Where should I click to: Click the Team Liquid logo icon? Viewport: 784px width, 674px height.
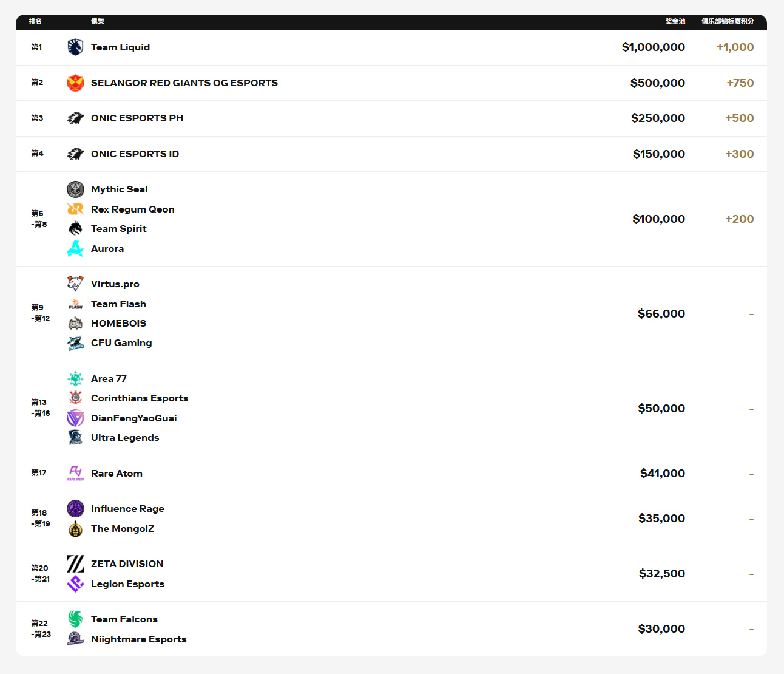[75, 47]
